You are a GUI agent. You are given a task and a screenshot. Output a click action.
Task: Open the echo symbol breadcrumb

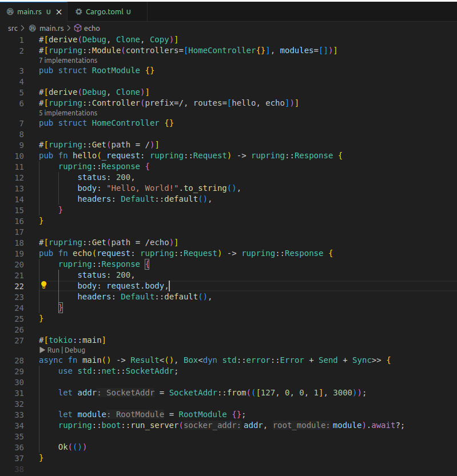pos(92,28)
